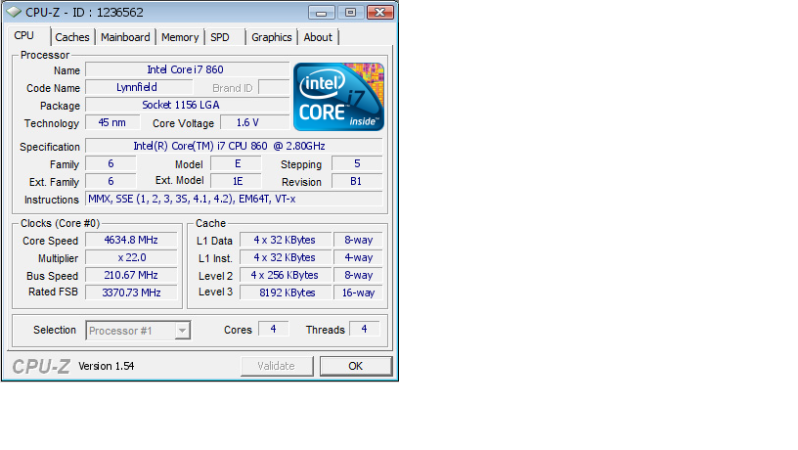Click the Clocks (Core #0) group label
The height and width of the screenshot is (450, 798).
(60, 223)
